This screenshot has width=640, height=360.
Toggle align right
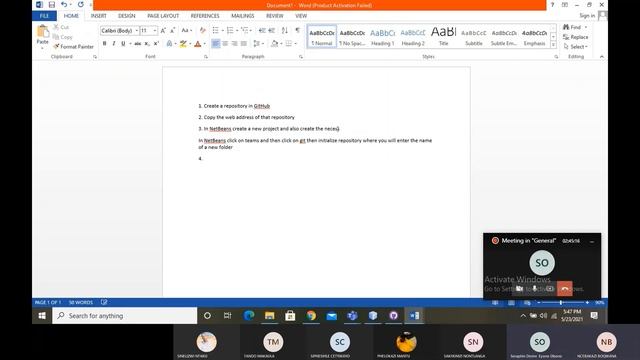coord(234,44)
